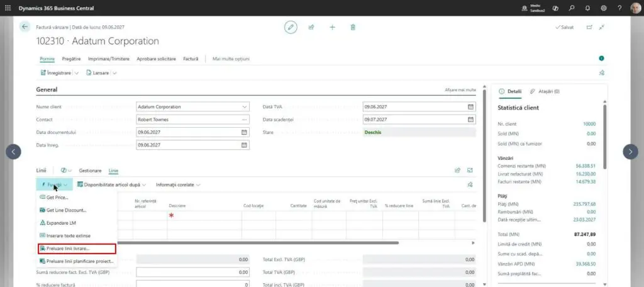The image size is (644, 287).
Task: Click Afișare mai multe link
Action: [x=460, y=89]
